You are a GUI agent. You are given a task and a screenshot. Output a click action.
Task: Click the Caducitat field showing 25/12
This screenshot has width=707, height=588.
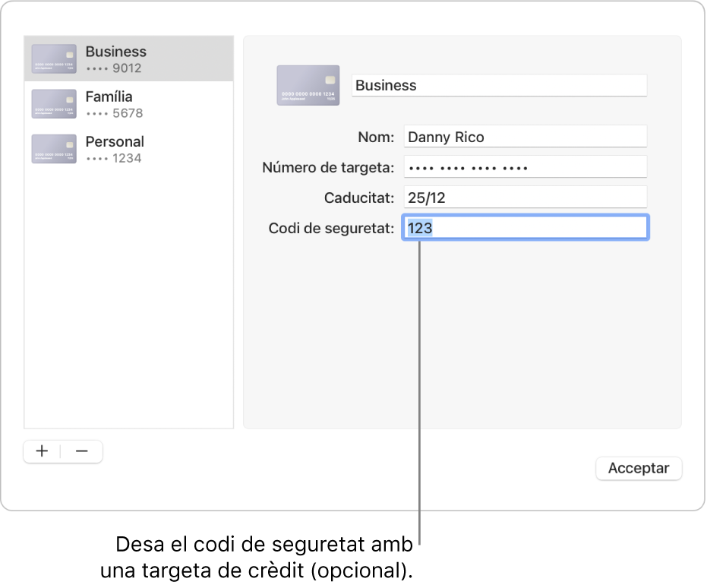pyautogui.click(x=526, y=198)
